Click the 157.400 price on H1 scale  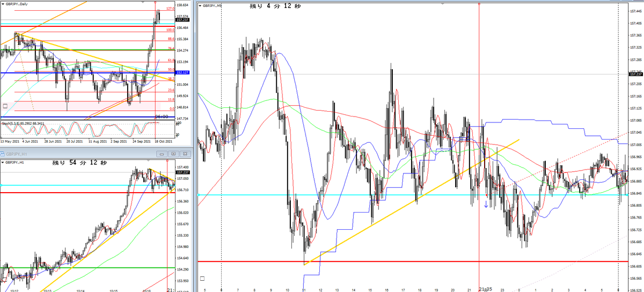click(x=182, y=167)
